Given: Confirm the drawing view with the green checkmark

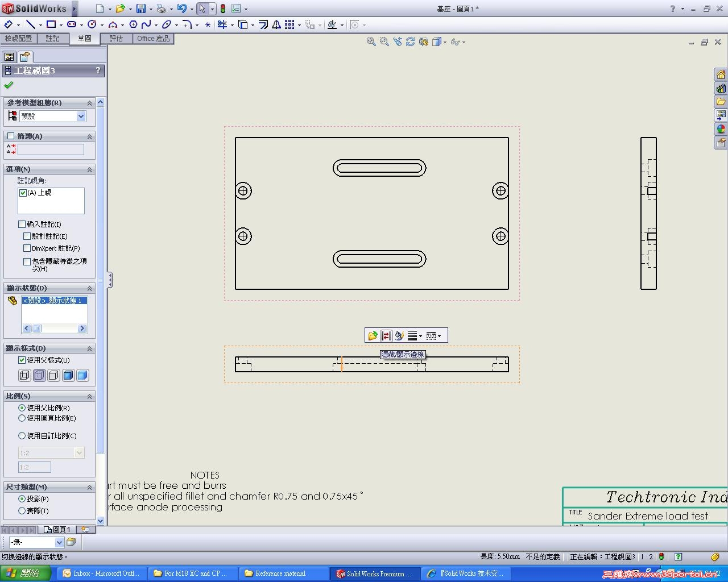Looking at the screenshot, I should point(9,85).
